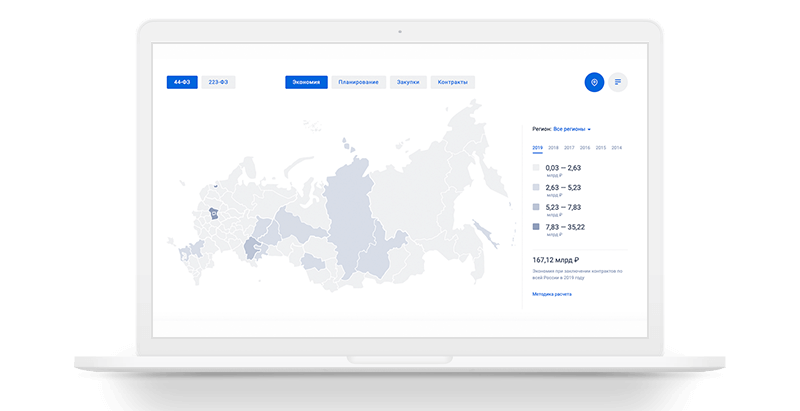Click the 5,23 — 7,83 legend swatch
Image resolution: width=800 pixels, height=411 pixels.
point(536,207)
